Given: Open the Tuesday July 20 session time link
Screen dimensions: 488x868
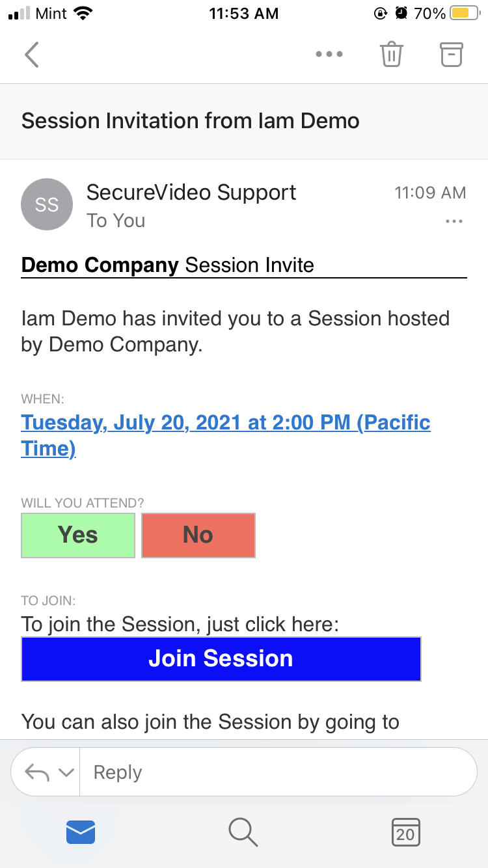Looking at the screenshot, I should [226, 422].
